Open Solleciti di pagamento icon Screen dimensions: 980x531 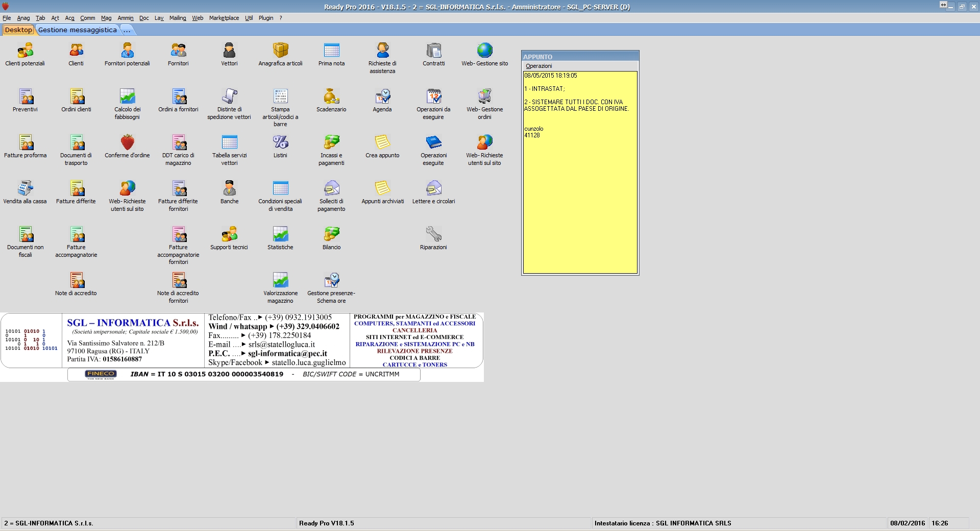pos(331,188)
